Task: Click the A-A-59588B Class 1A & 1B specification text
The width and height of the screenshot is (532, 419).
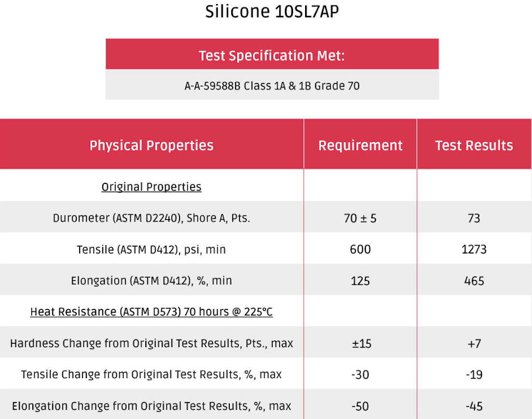Action: click(272, 86)
